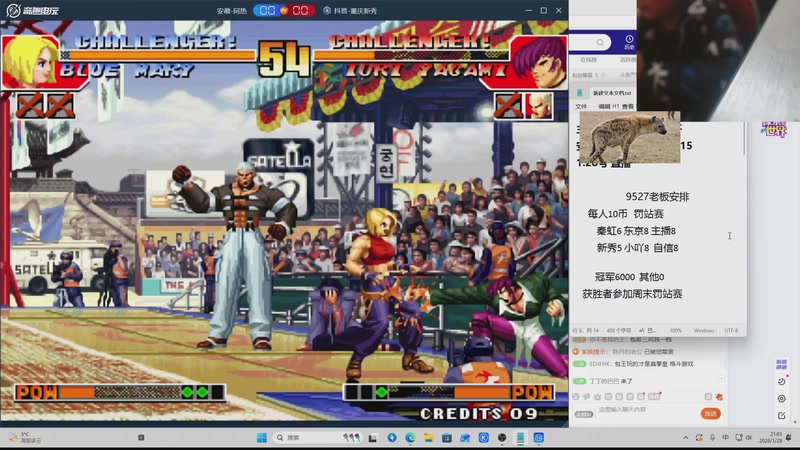The width and height of the screenshot is (800, 450).
Task: Open the history clock icon in live panel
Action: tap(629, 42)
